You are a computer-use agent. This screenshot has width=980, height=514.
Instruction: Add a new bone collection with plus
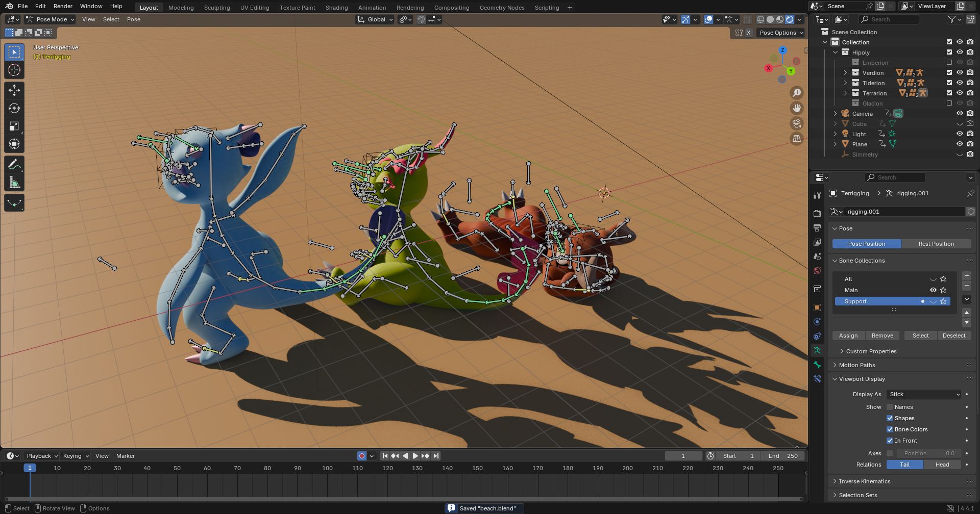[967, 276]
